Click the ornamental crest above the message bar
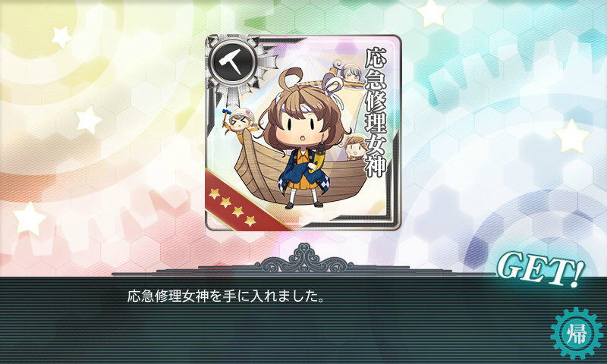607x364 pixels. coord(303,258)
